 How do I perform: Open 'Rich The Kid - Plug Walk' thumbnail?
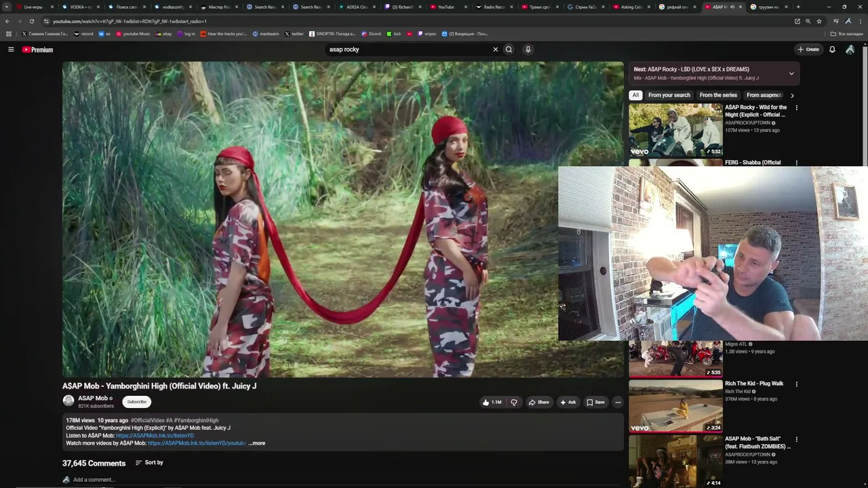675,406
